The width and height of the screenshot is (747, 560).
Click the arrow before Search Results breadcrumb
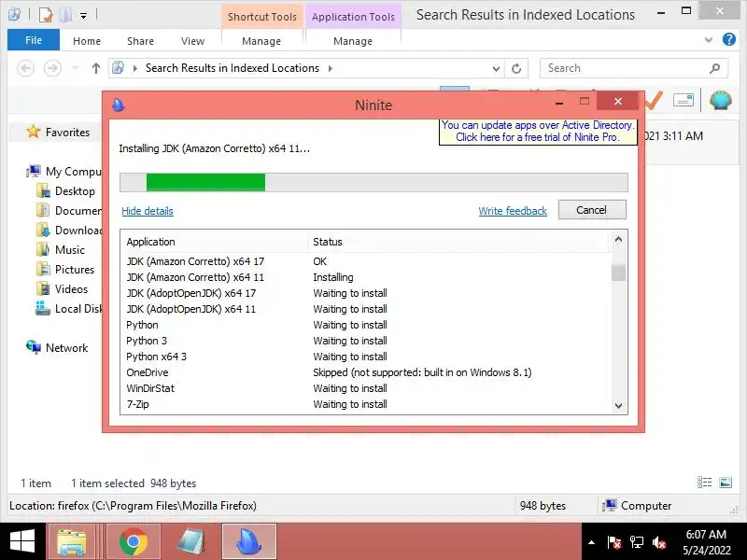point(135,68)
